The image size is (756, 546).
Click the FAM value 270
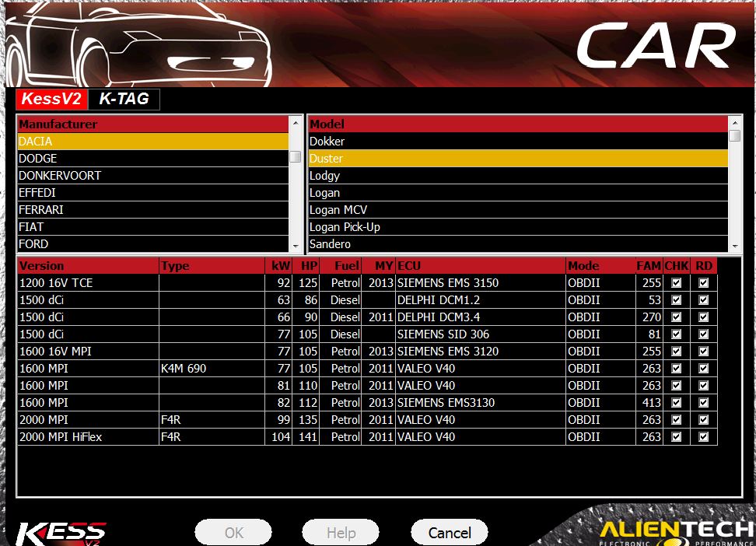tap(651, 317)
